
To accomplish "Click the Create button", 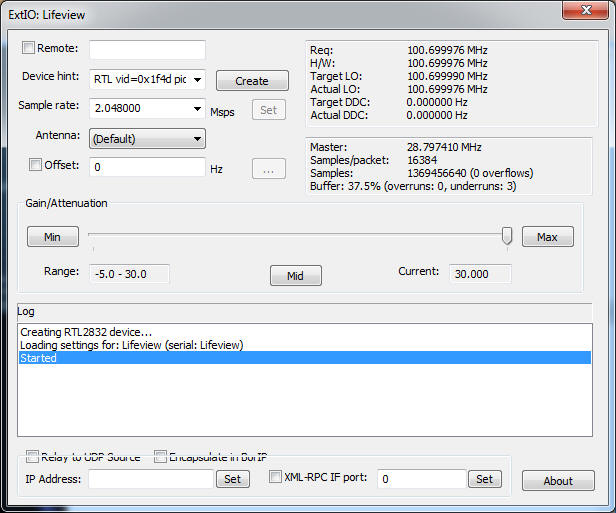I will (x=252, y=81).
